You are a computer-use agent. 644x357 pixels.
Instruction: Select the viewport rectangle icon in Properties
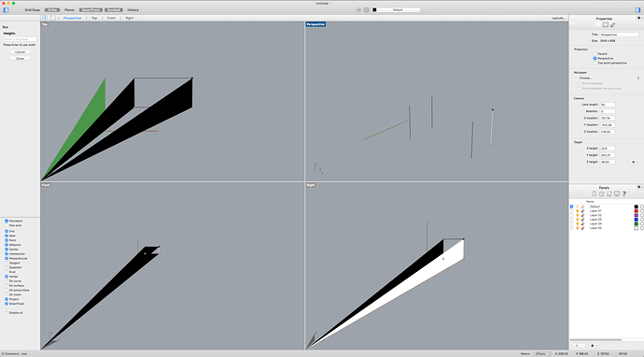605,25
